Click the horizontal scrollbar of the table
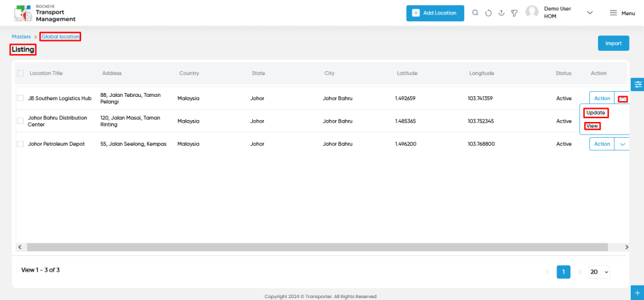 [317, 247]
